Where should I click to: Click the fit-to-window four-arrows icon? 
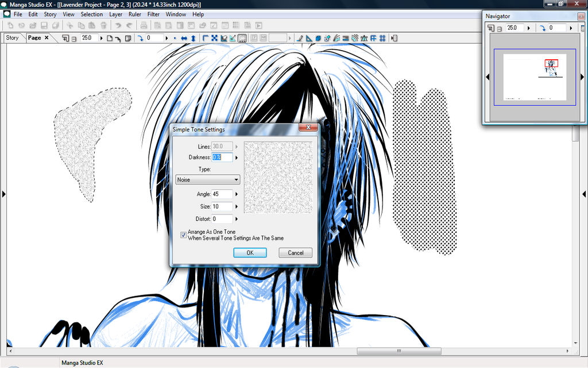(214, 38)
